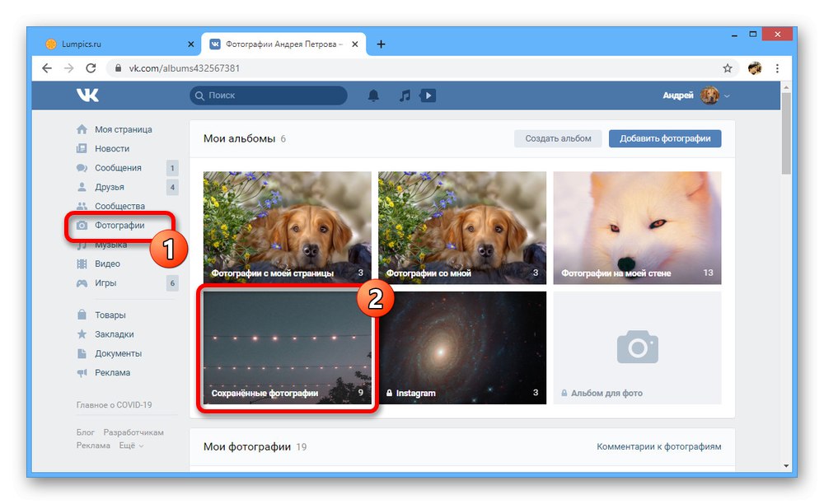Image resolution: width=824 pixels, height=504 pixels.
Task: Open Закладки in sidebar
Action: (114, 334)
